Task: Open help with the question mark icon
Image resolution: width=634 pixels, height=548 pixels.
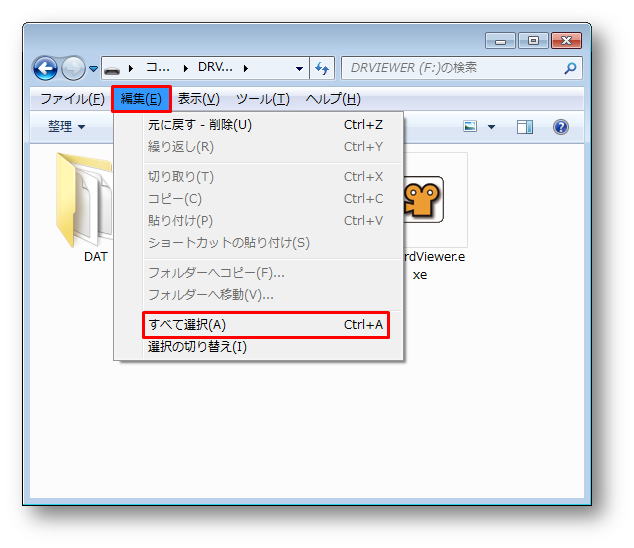Action: click(x=560, y=127)
